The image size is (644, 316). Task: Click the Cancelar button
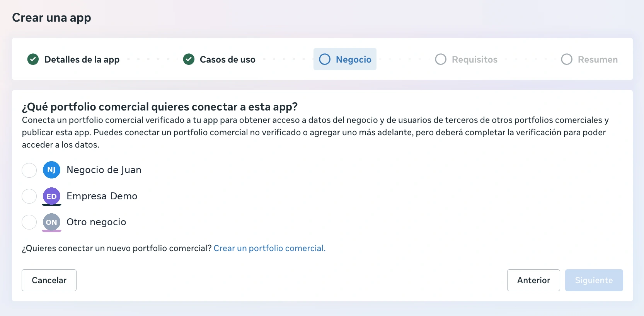point(49,280)
